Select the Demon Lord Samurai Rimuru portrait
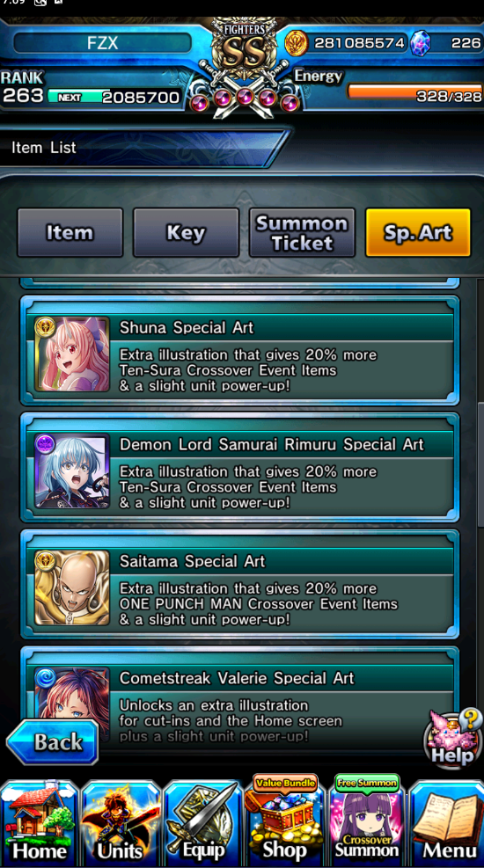The image size is (484, 868). point(72,471)
